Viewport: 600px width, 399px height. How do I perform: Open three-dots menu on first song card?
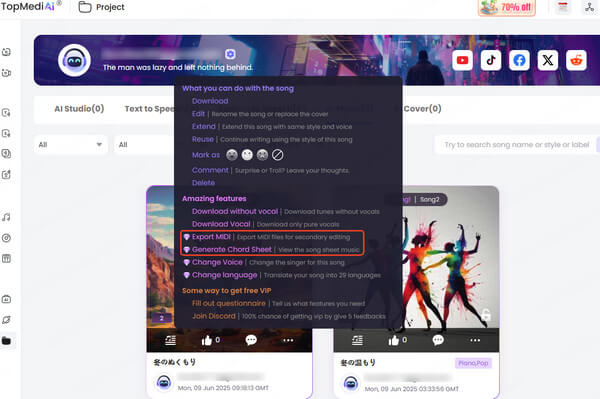pos(288,340)
